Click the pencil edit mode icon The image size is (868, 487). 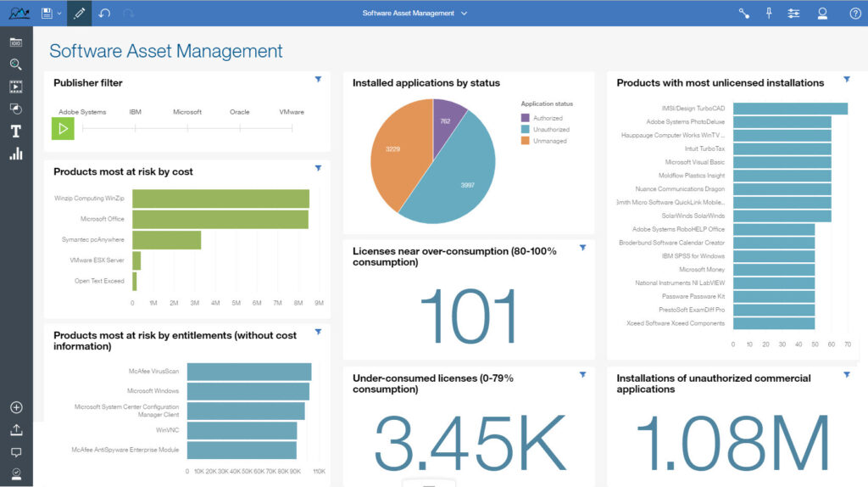pyautogui.click(x=80, y=13)
